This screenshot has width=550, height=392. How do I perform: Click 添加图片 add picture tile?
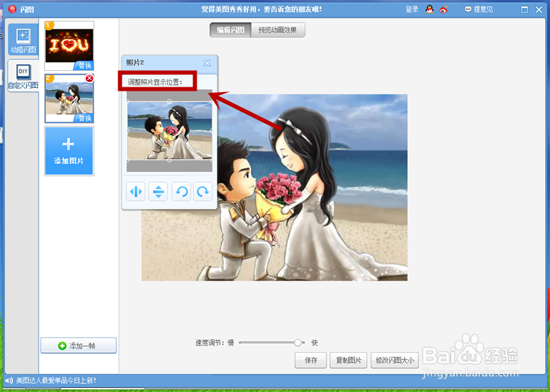click(69, 151)
